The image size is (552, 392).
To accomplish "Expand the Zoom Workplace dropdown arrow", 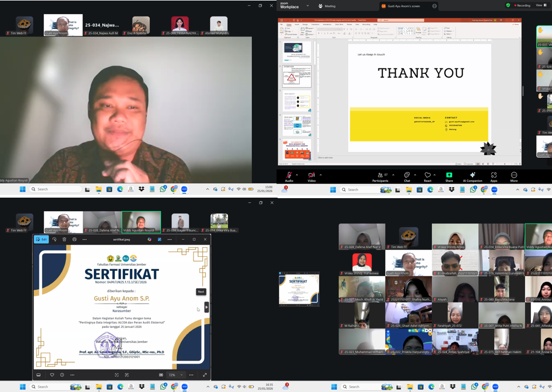I will [x=308, y=6].
